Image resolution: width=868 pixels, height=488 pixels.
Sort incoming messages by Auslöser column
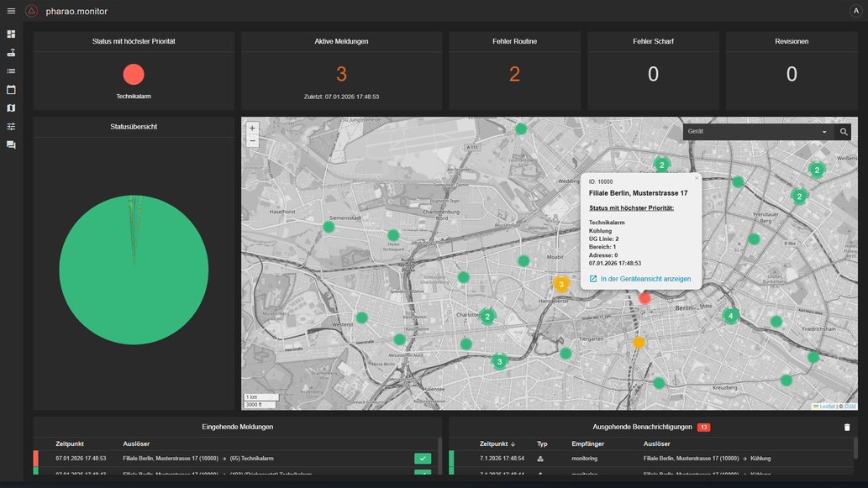(x=136, y=443)
